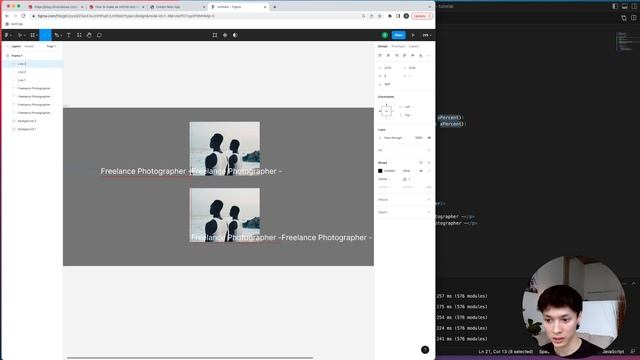The image size is (640, 360).
Task: Select the highlighted Line shape tool
Action: (45, 35)
